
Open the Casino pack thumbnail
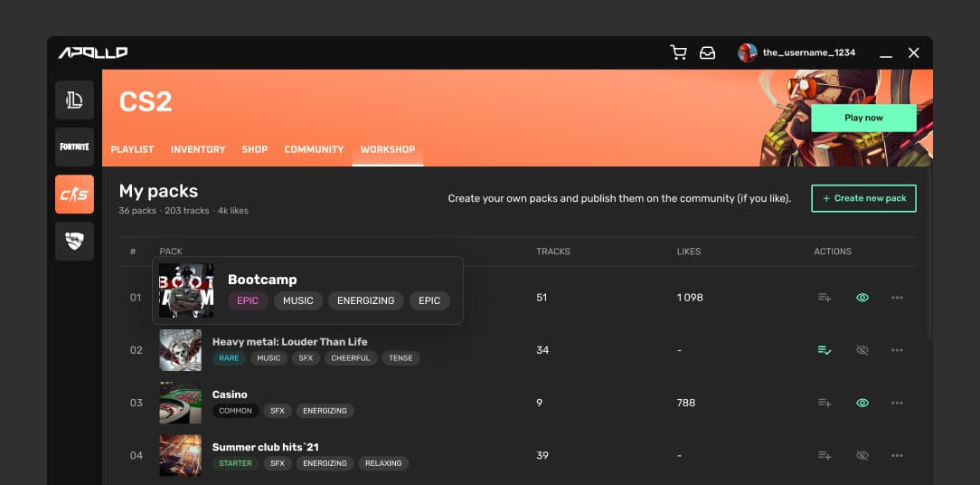181,403
